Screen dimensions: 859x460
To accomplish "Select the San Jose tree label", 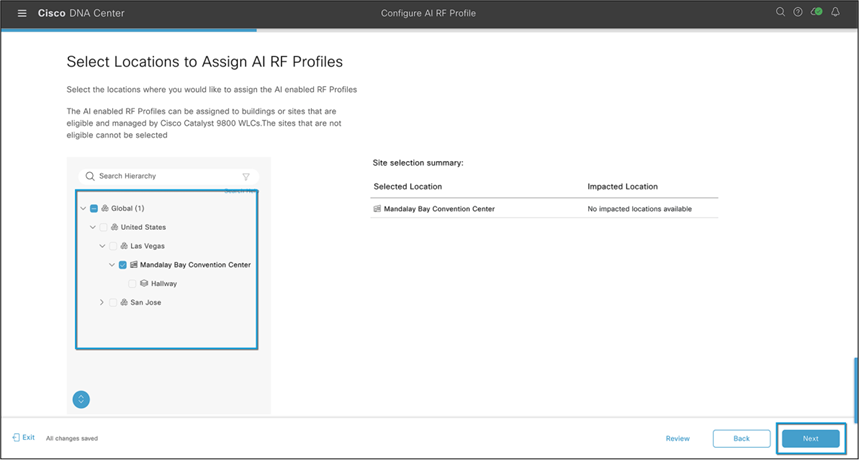I will [146, 302].
